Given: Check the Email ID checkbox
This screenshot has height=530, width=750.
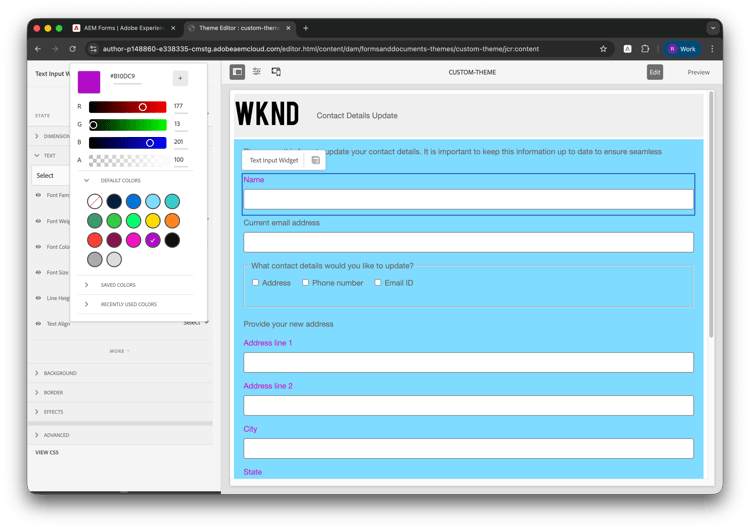Looking at the screenshot, I should point(377,283).
